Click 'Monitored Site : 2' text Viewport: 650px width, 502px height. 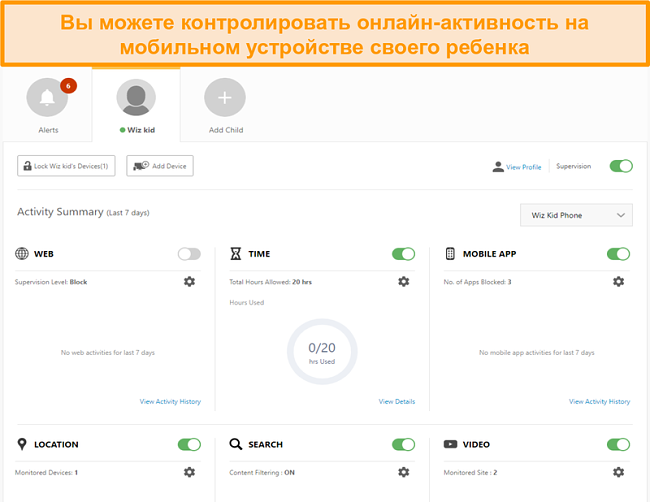[471, 473]
